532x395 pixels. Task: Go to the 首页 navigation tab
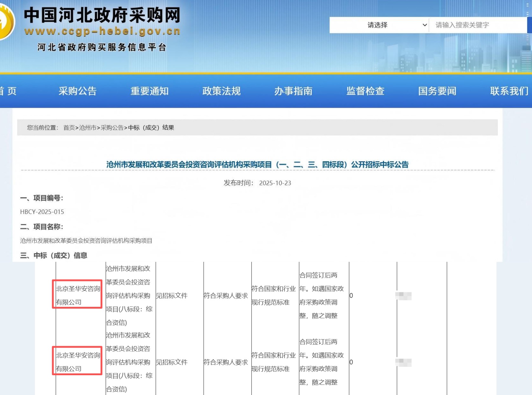click(8, 91)
